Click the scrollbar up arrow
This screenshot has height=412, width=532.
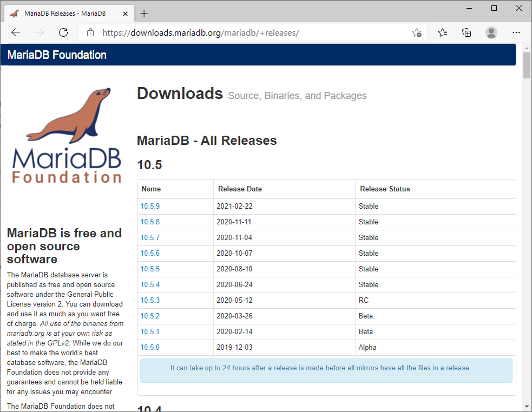coord(527,48)
